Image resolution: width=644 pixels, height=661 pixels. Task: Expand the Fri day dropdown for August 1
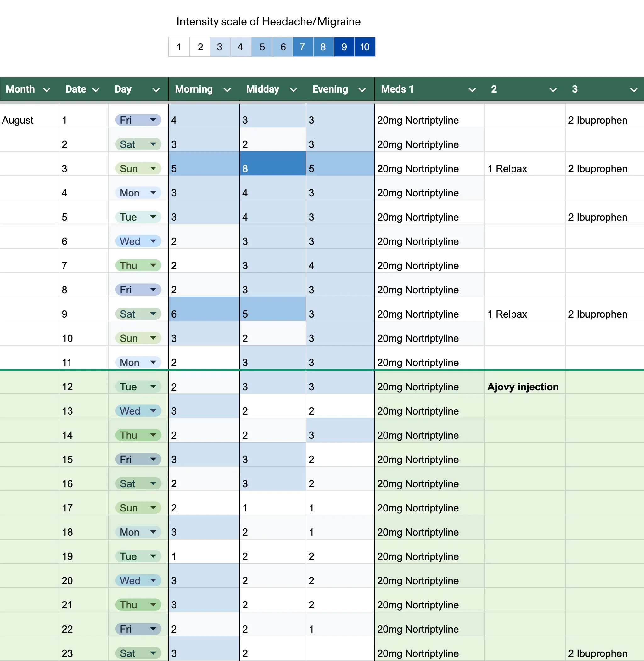(153, 120)
